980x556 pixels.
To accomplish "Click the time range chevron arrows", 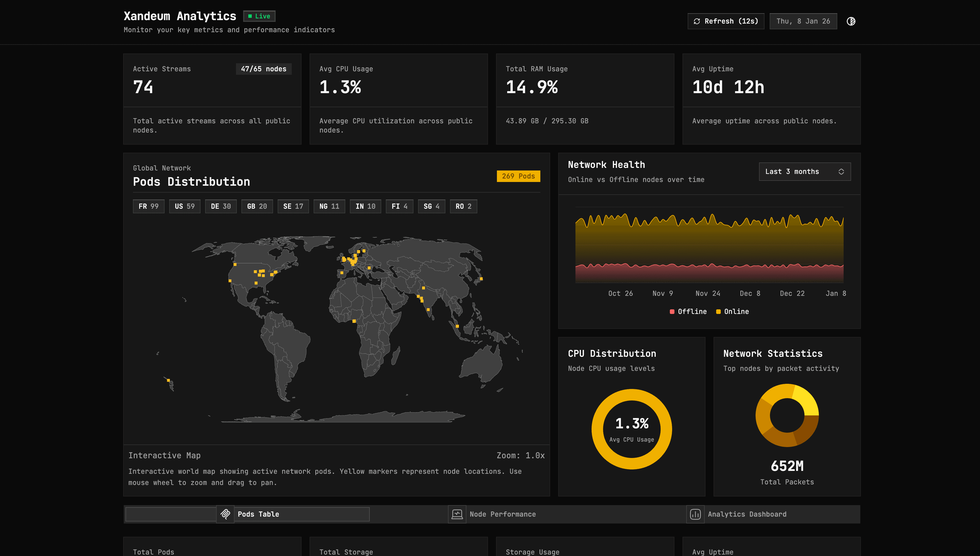I will click(841, 171).
